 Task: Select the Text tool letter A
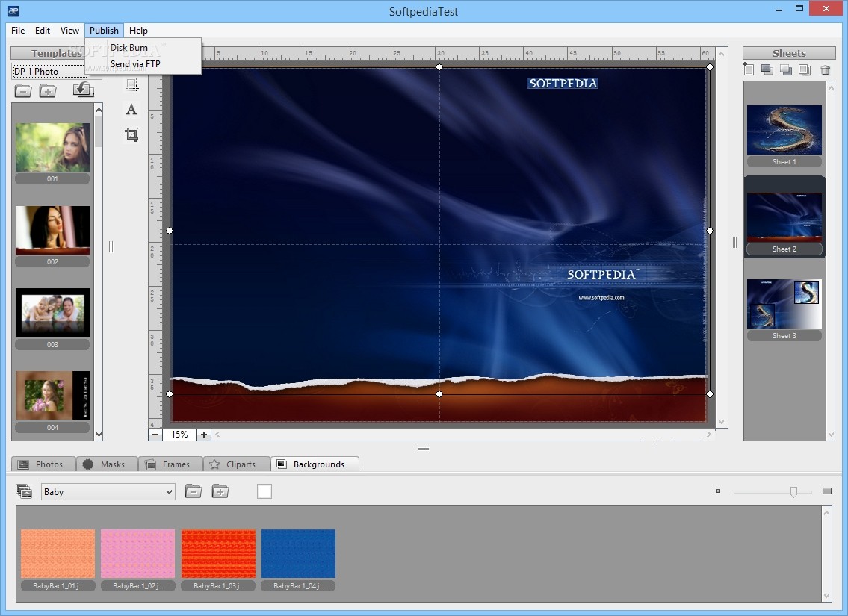pyautogui.click(x=131, y=110)
